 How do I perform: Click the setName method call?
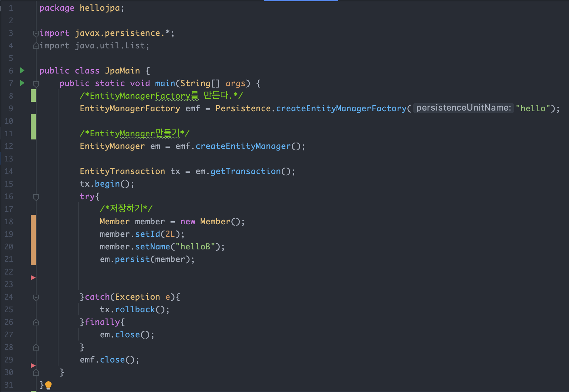pyautogui.click(x=153, y=247)
